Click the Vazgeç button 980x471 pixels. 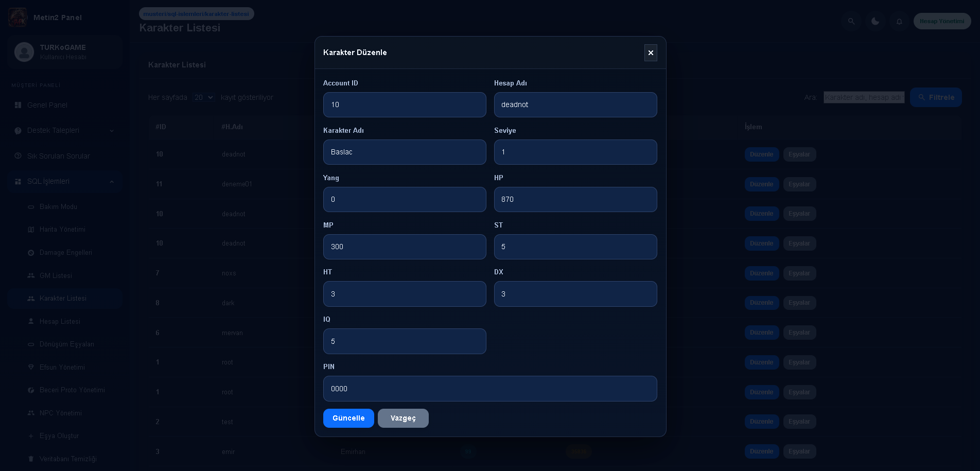point(403,418)
